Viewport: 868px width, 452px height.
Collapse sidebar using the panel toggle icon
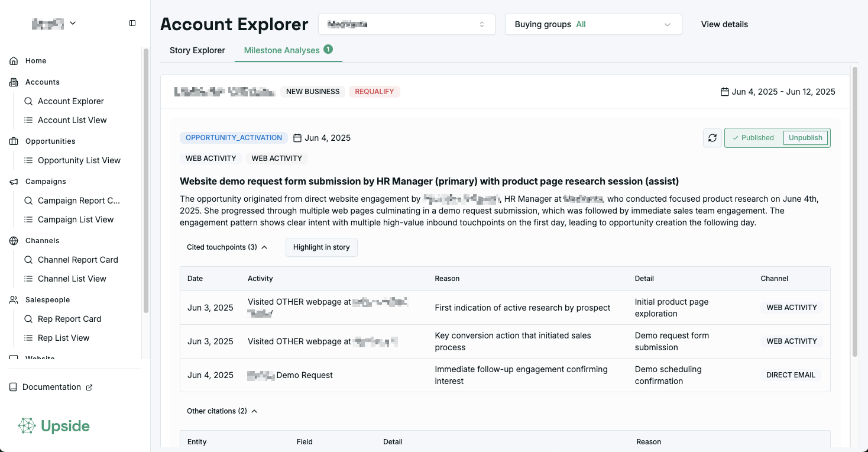point(132,23)
